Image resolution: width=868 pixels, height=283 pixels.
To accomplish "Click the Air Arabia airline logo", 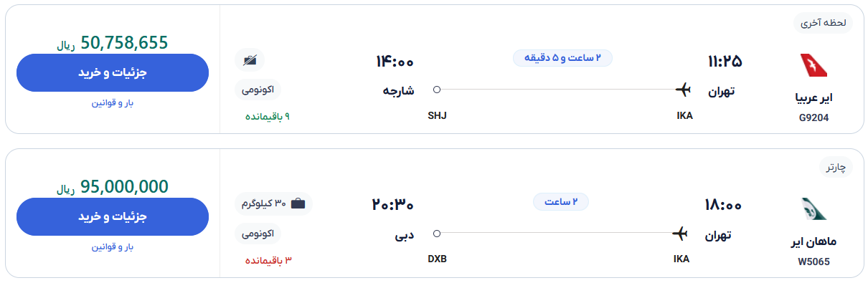I will tap(813, 65).
